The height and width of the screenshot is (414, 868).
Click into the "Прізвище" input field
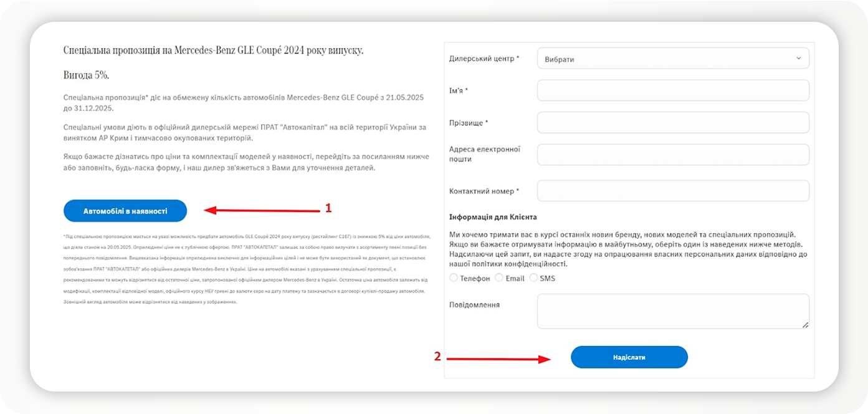pos(673,123)
